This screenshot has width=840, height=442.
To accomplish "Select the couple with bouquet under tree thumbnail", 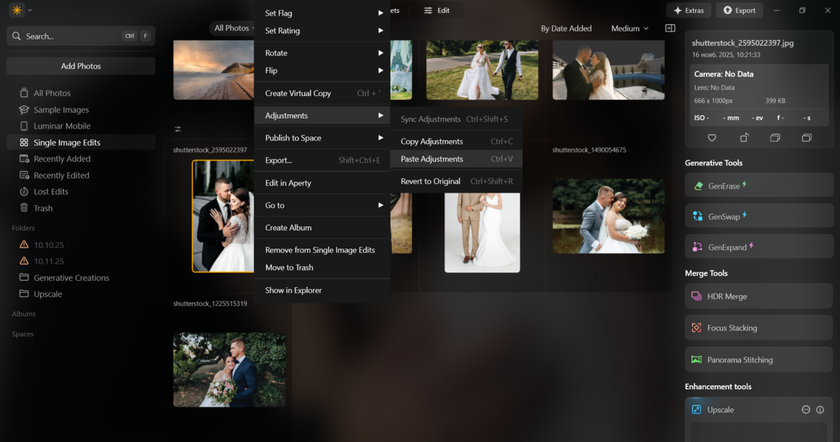I will [x=229, y=370].
